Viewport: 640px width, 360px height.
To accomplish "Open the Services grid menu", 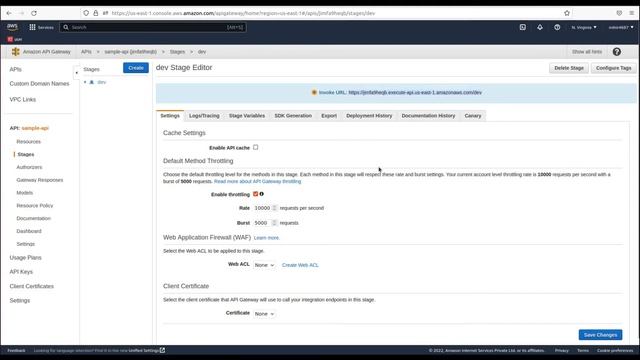I will click(x=41, y=27).
